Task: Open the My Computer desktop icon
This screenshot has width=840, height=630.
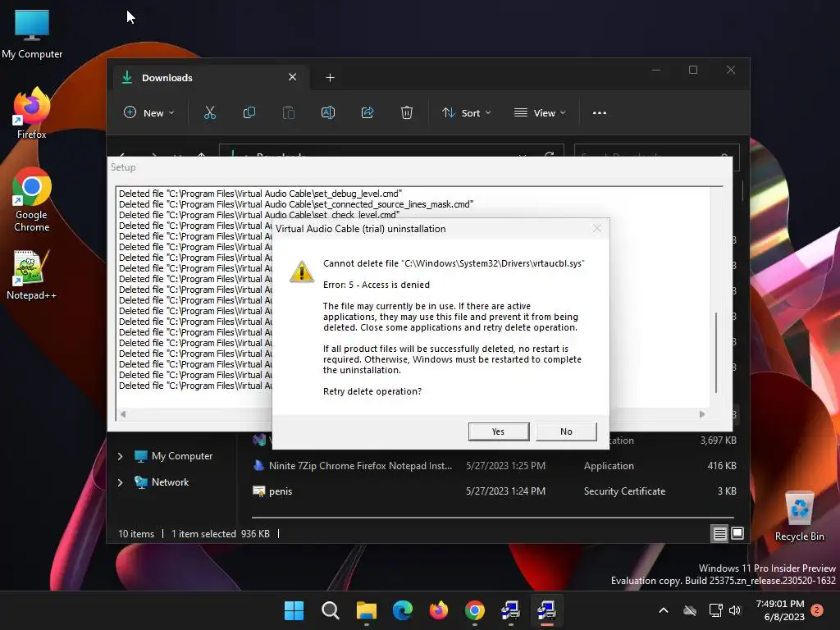Action: click(x=32, y=34)
